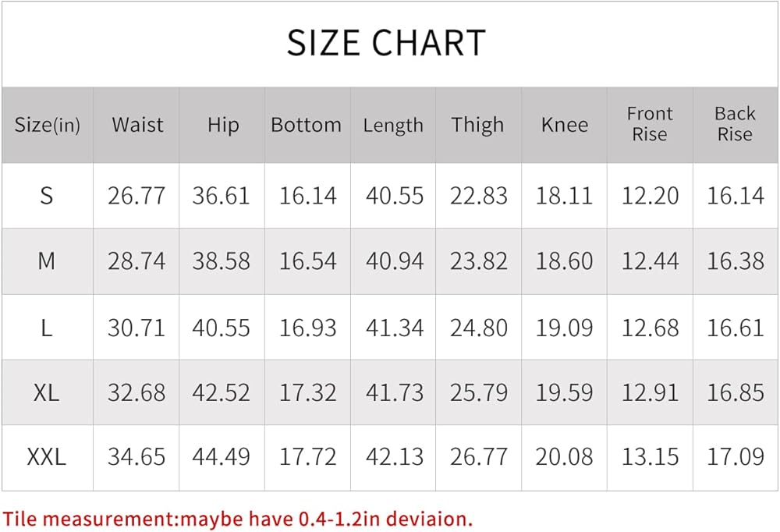Click the Knee column header
Screen dimensions: 780x532
pyautogui.click(x=564, y=125)
